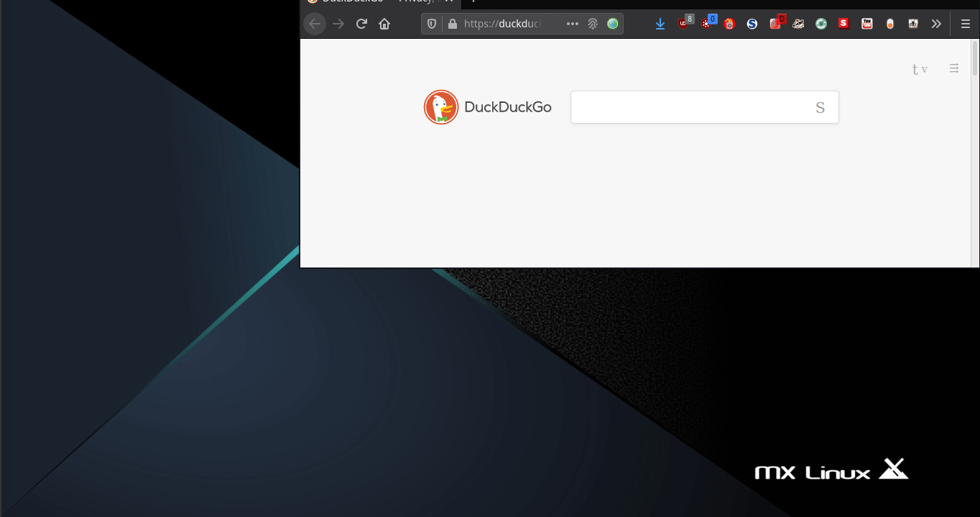Viewport: 980px width, 517px height.
Task: Open the uBlock Origin extension popup
Action: [x=684, y=23]
